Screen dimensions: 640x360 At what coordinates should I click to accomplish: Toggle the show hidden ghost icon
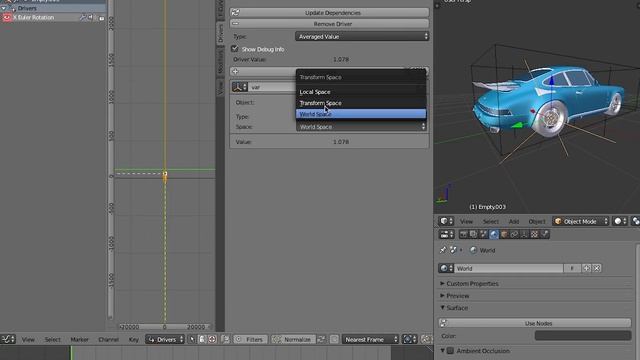point(202,339)
